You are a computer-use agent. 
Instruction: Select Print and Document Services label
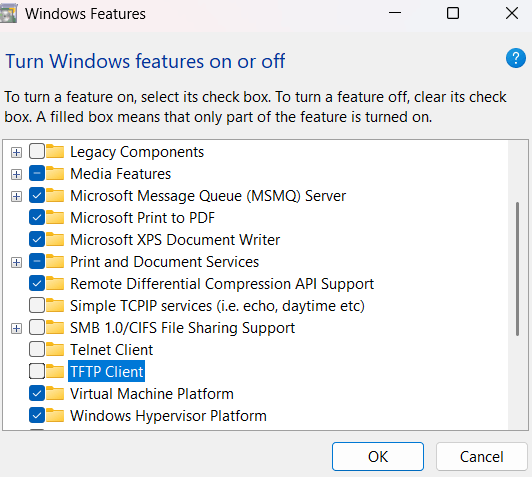165,262
